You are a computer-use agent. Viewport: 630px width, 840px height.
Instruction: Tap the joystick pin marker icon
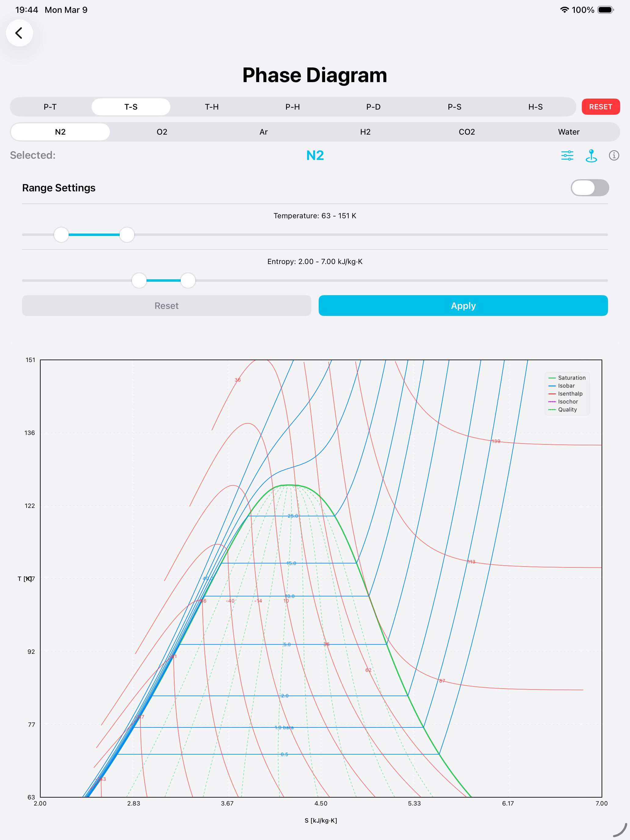591,155
